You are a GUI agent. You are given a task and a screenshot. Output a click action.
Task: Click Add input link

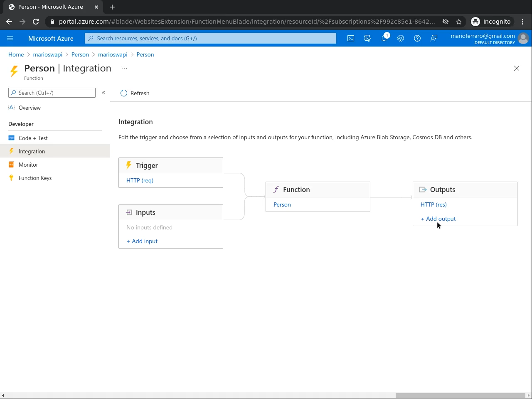tap(142, 241)
